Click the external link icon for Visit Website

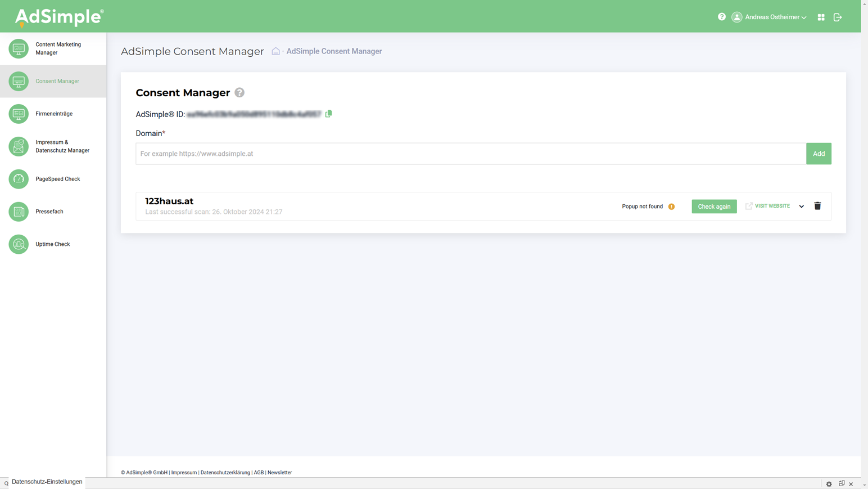click(x=749, y=206)
